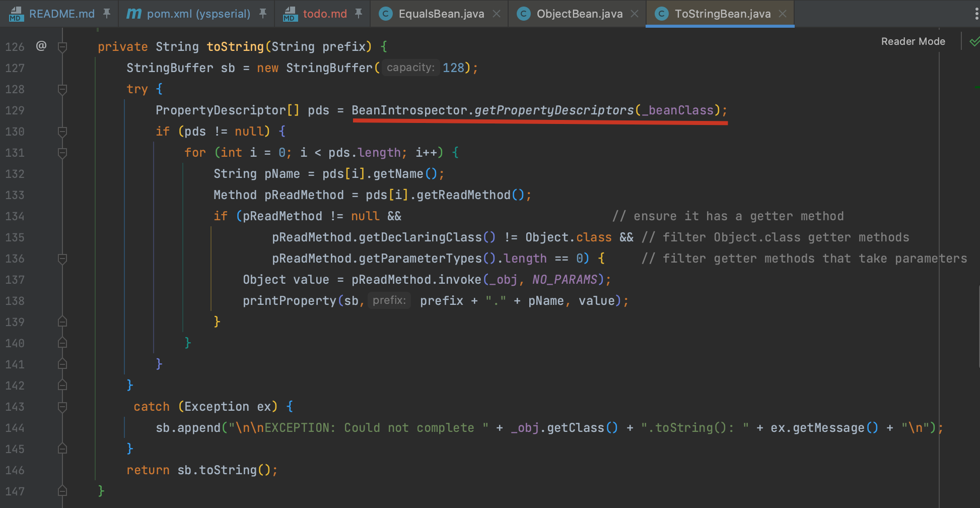Image resolution: width=980 pixels, height=508 pixels.
Task: Fold the catch block at line 143
Action: pos(62,407)
